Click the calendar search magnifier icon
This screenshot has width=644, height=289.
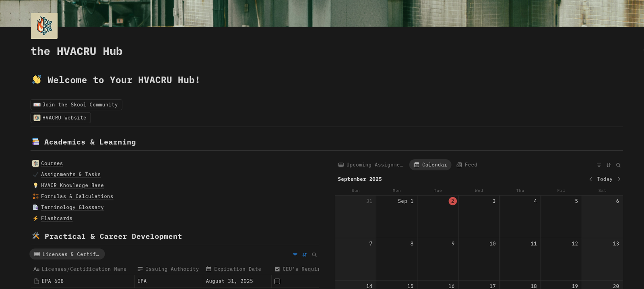[x=618, y=165]
